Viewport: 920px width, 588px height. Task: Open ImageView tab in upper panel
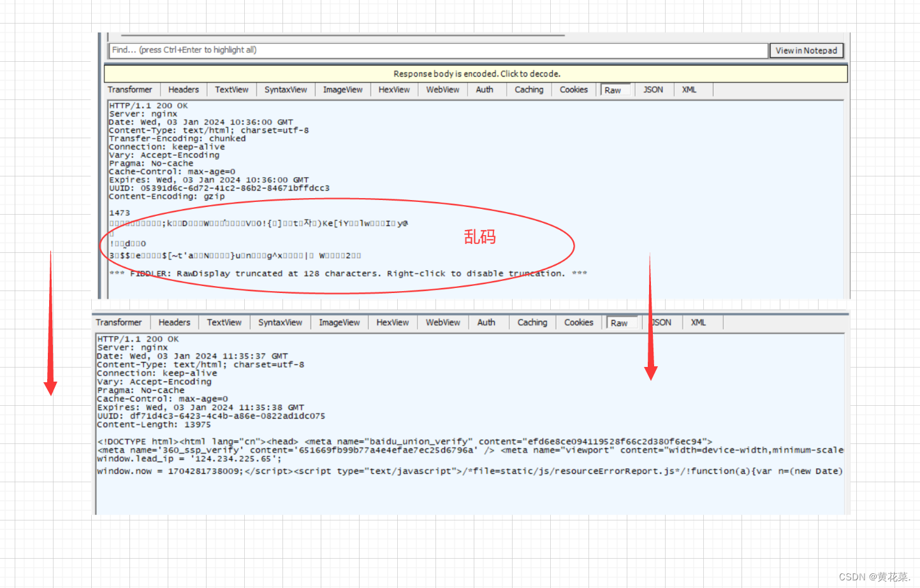point(342,90)
